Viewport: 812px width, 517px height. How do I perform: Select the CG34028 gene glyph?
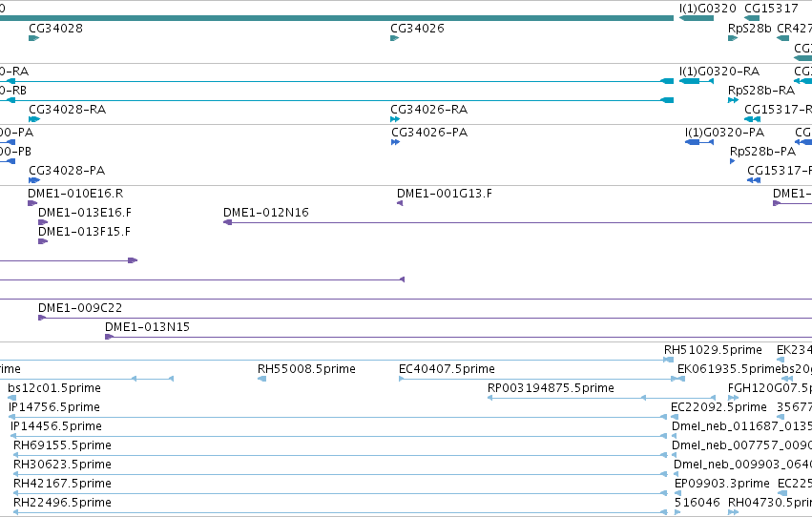[33, 38]
